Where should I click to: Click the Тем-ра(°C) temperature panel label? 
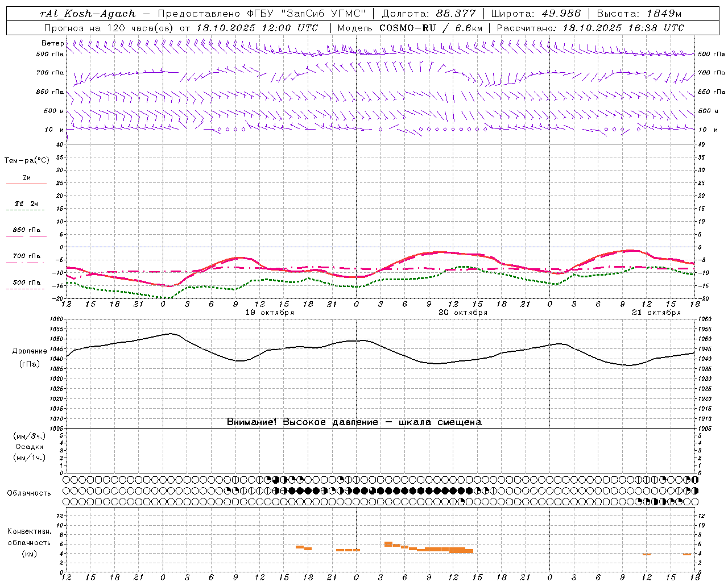coord(27,161)
